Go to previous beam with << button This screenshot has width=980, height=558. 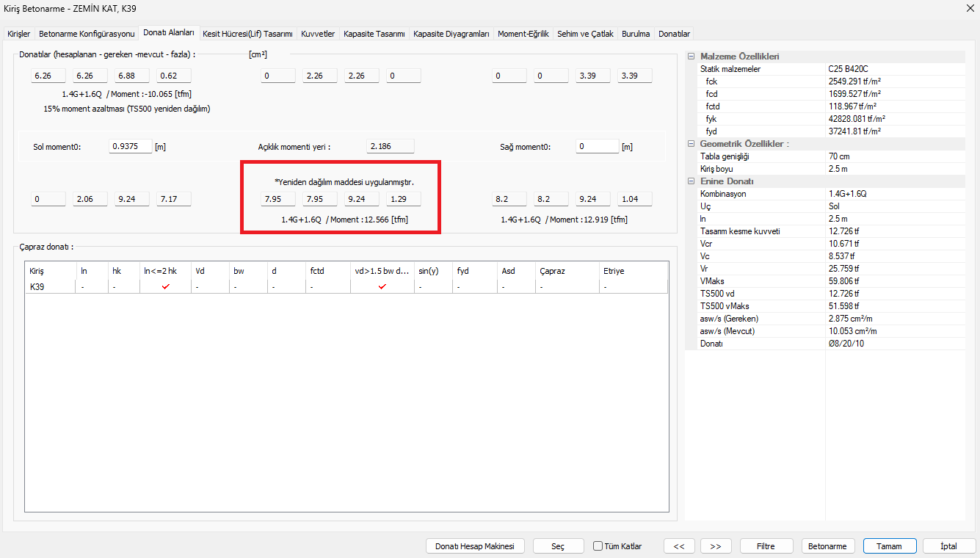tap(679, 546)
